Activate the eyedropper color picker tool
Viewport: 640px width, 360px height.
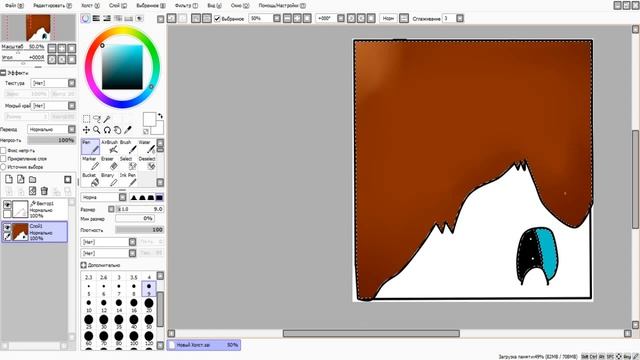(x=128, y=130)
